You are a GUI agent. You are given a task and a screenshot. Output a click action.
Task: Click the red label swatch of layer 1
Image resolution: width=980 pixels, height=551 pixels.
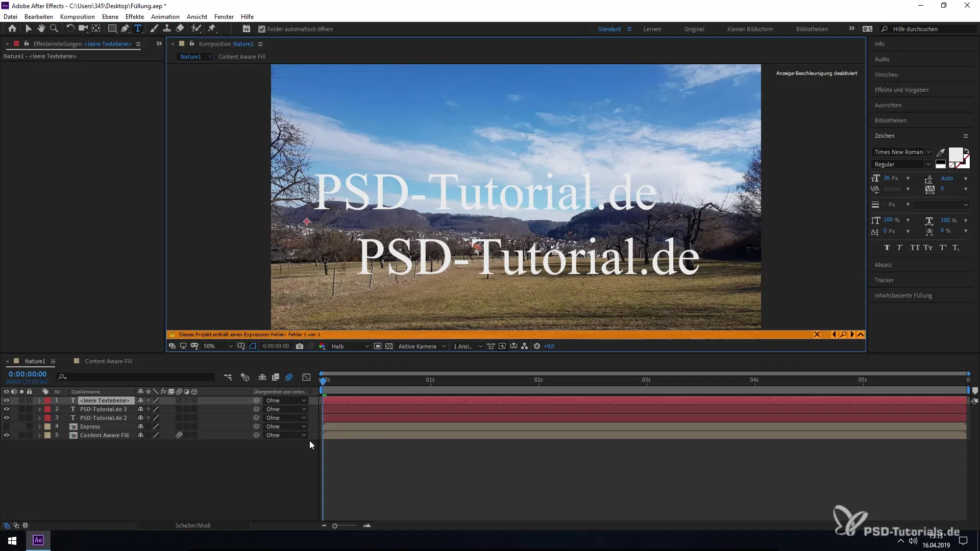pos(47,400)
